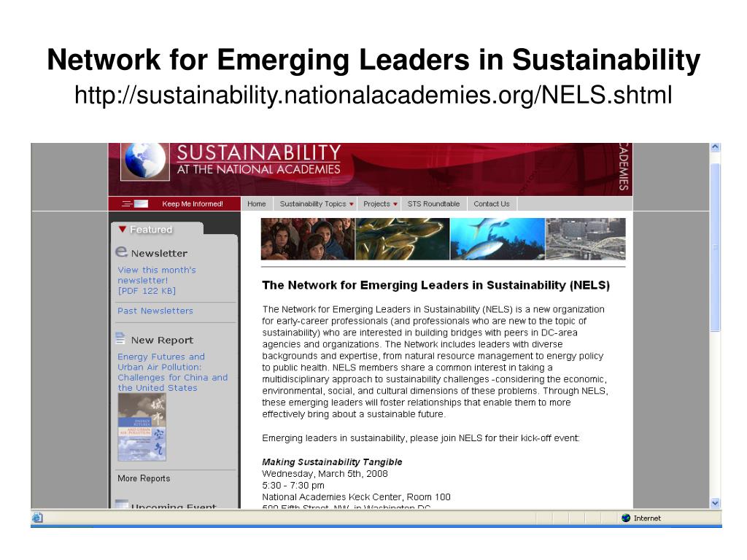Go to the Home menu item

(x=256, y=204)
